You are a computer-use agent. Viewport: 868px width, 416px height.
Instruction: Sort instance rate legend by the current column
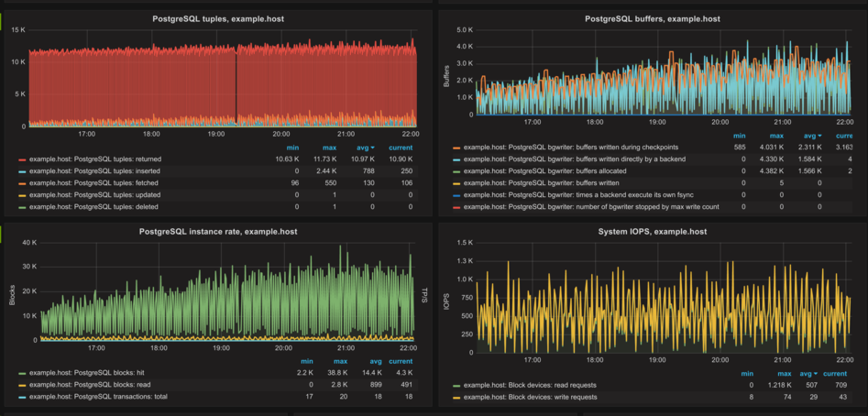401,361
